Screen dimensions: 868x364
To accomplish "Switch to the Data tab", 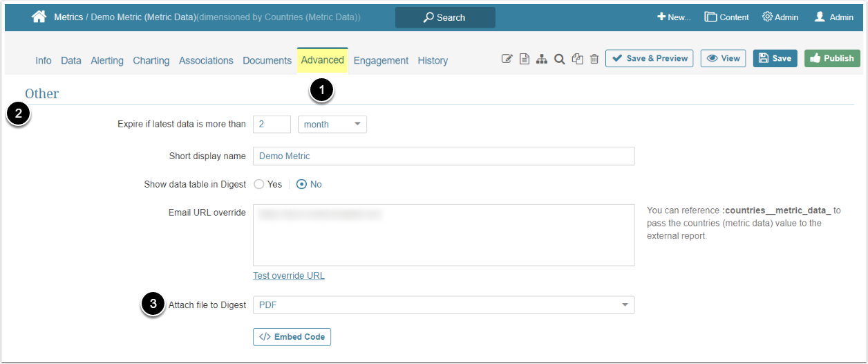I will pos(71,60).
